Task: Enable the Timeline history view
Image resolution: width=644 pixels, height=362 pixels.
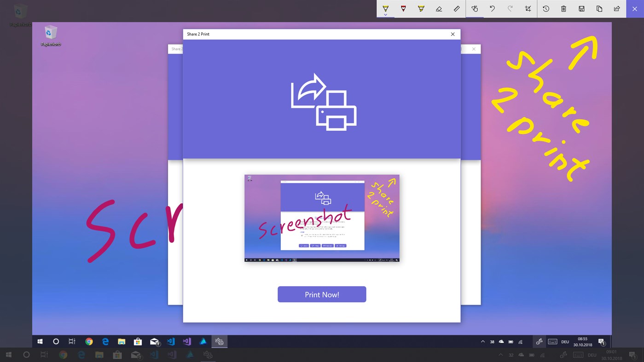Action: 545,8
